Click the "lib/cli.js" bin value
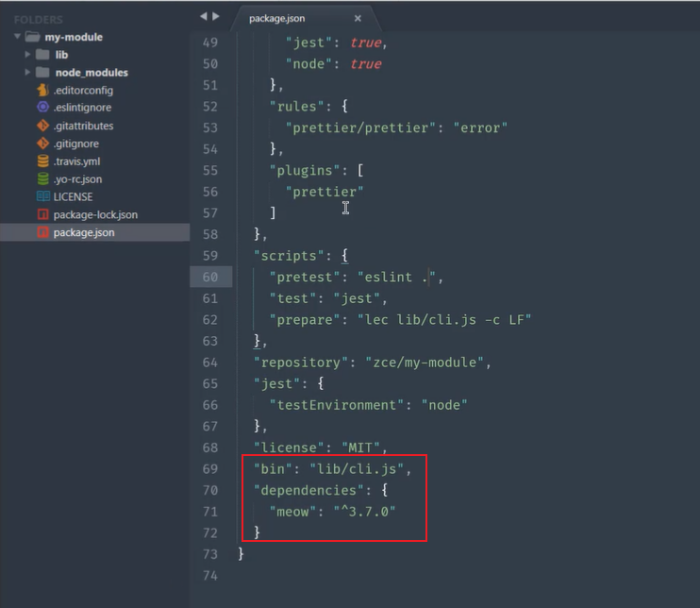This screenshot has width=700, height=608. coord(357,469)
